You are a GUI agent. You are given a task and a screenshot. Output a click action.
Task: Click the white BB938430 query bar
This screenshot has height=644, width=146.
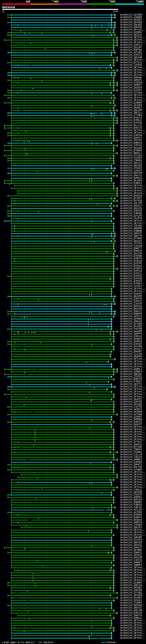point(60,10)
